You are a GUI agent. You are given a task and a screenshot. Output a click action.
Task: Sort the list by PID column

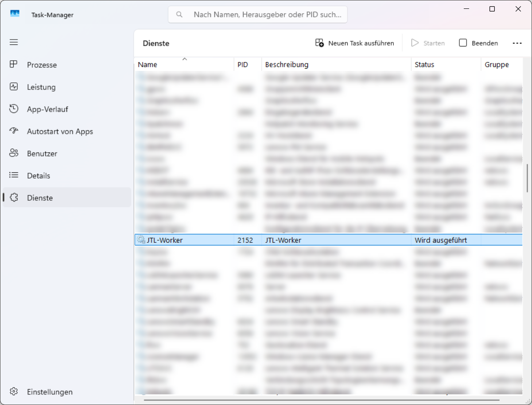tap(243, 65)
